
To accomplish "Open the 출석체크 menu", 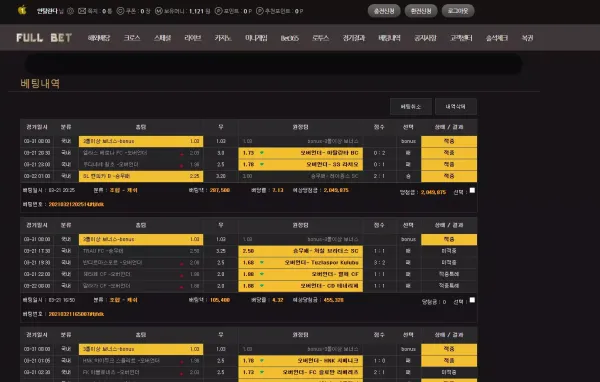I will (497, 38).
